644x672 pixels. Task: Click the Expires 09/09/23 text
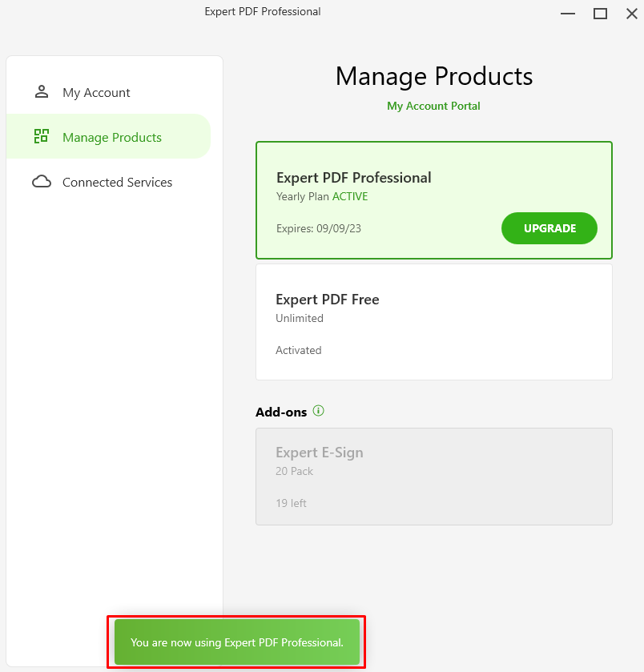(319, 228)
